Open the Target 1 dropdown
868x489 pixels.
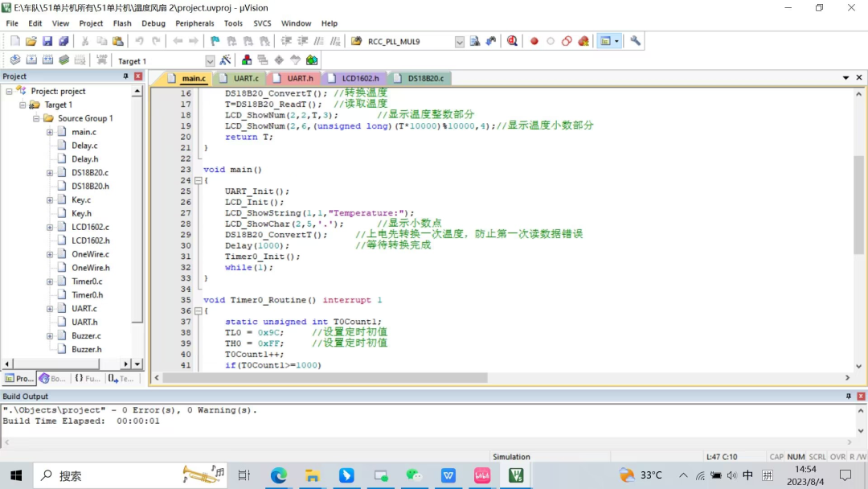(x=210, y=61)
